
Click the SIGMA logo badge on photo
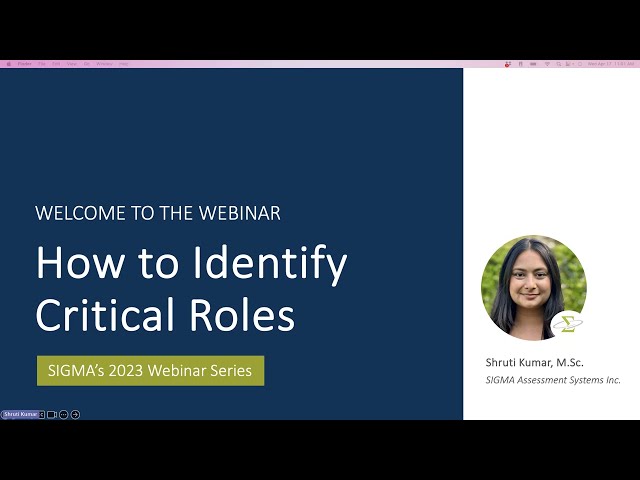point(568,324)
